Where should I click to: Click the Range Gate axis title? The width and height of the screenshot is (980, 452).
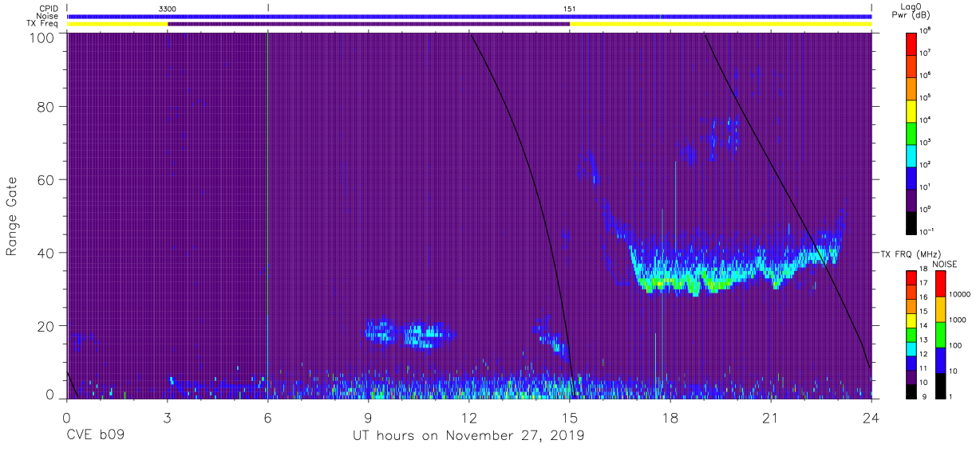(x=12, y=216)
